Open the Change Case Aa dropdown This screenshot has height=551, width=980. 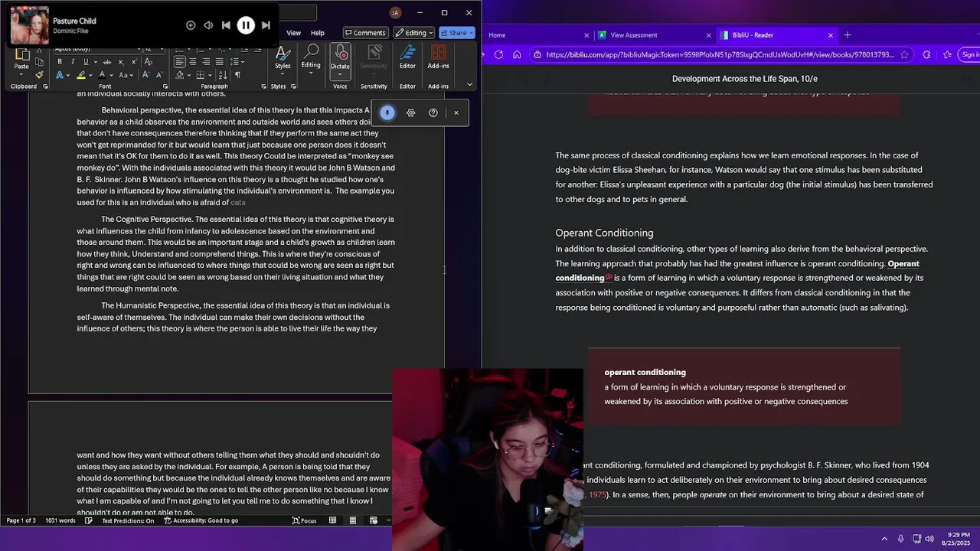coord(126,75)
